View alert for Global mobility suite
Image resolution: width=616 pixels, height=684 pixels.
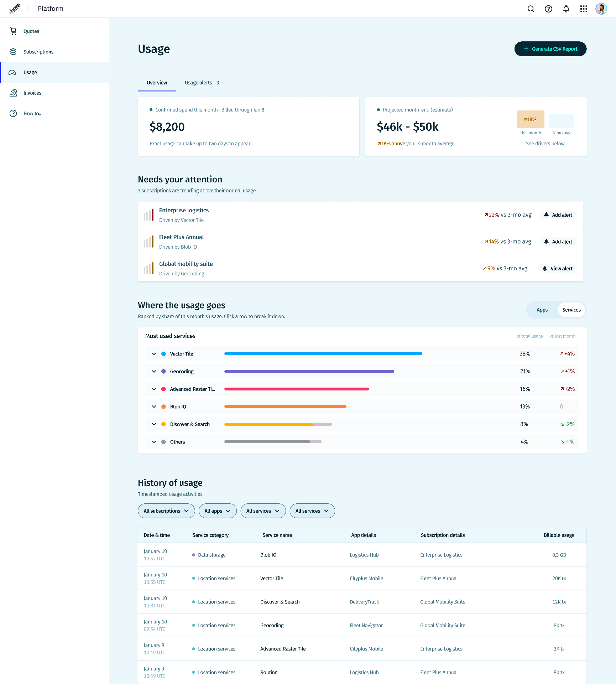coord(557,268)
